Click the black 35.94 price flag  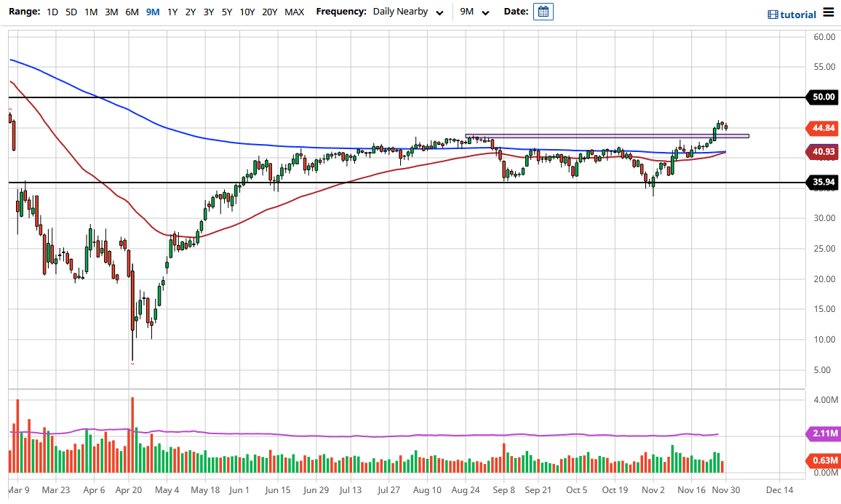click(x=824, y=183)
